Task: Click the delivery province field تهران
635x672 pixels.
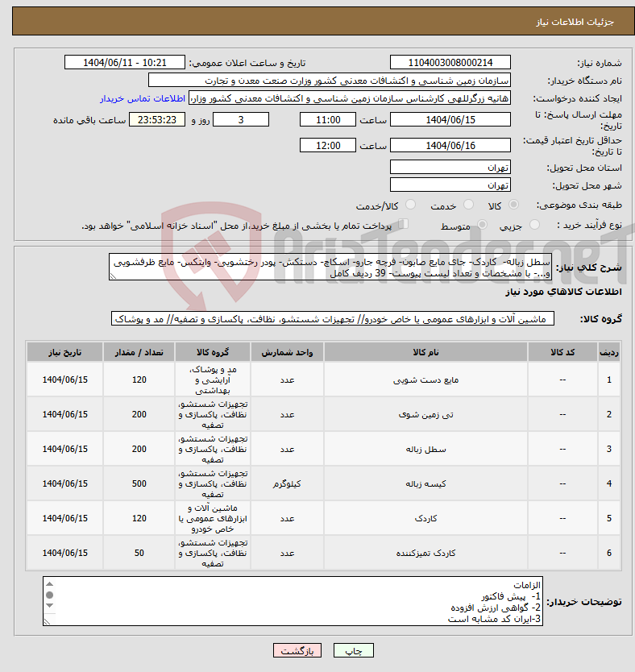Action: pyautogui.click(x=450, y=167)
